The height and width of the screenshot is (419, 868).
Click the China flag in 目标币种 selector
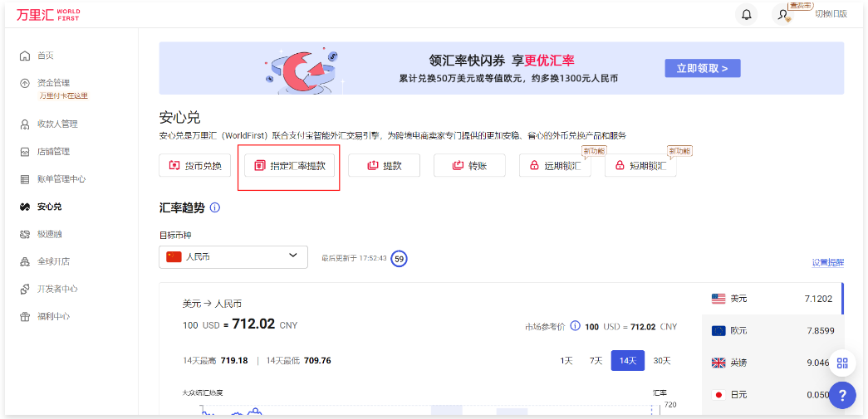click(174, 257)
